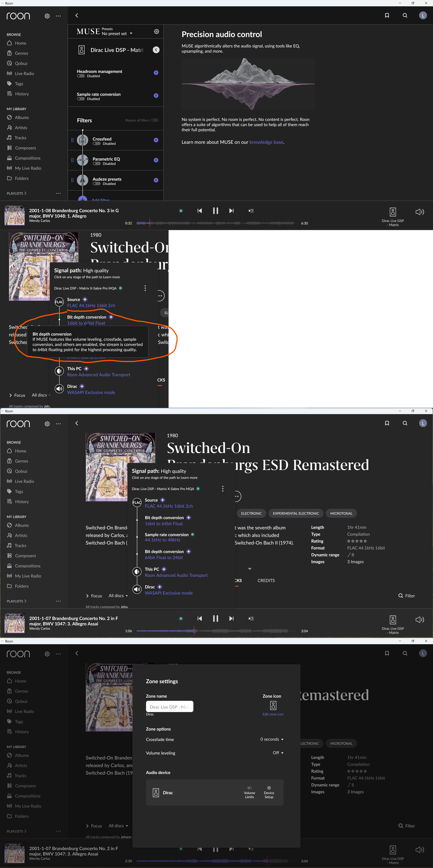This screenshot has width=433, height=868.
Task: Expand Headroom management details arrow
Action: click(x=156, y=73)
